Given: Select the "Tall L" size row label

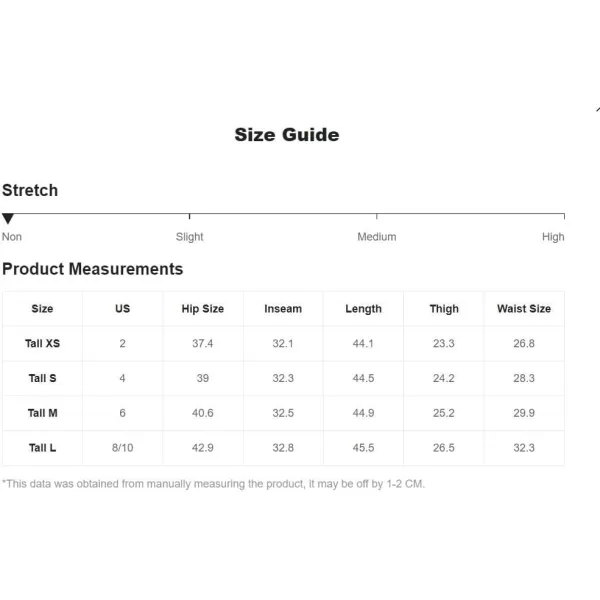Looking at the screenshot, I should coord(43,448).
